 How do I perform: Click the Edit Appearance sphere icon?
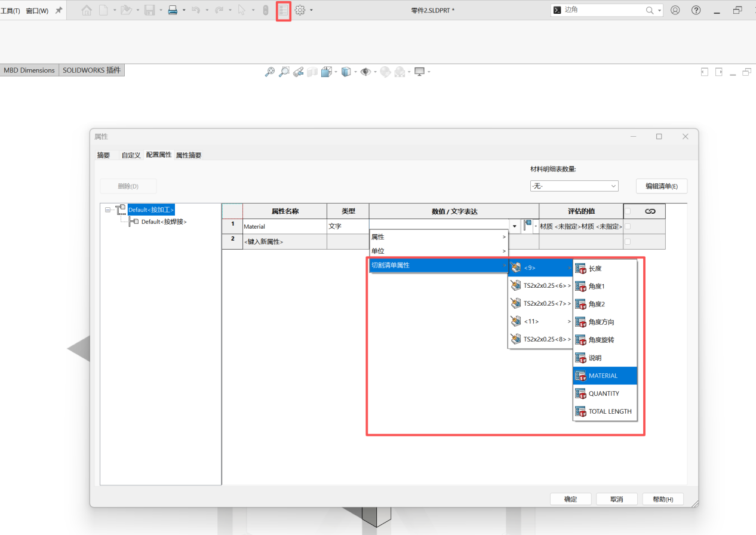(385, 72)
